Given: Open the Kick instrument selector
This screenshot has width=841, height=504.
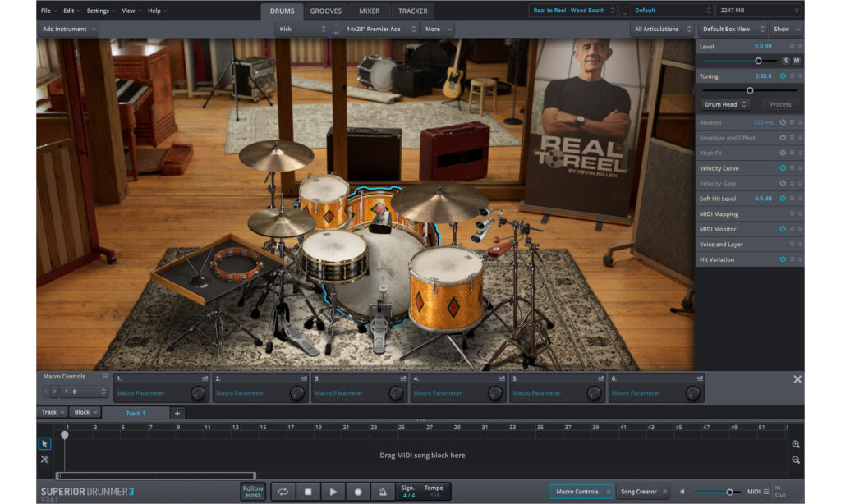Looking at the screenshot, I should 302,29.
